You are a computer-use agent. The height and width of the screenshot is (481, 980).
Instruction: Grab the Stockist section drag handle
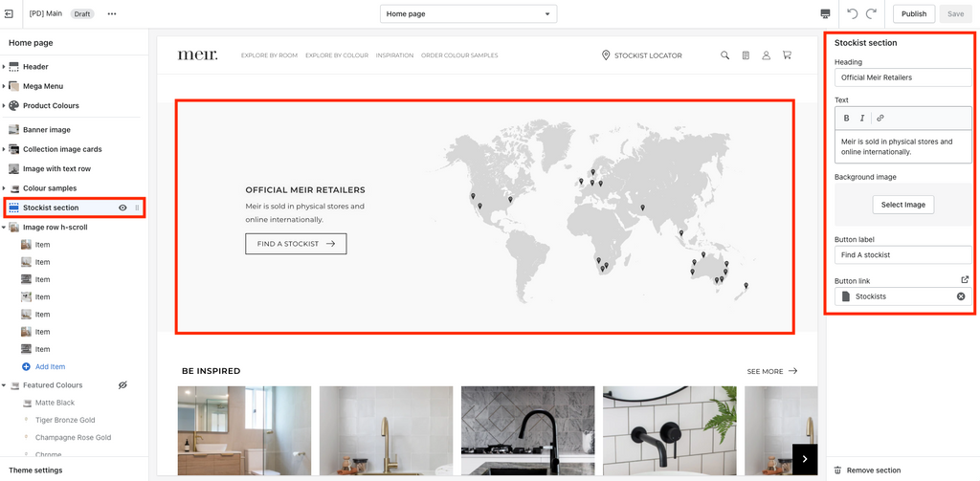coord(138,208)
